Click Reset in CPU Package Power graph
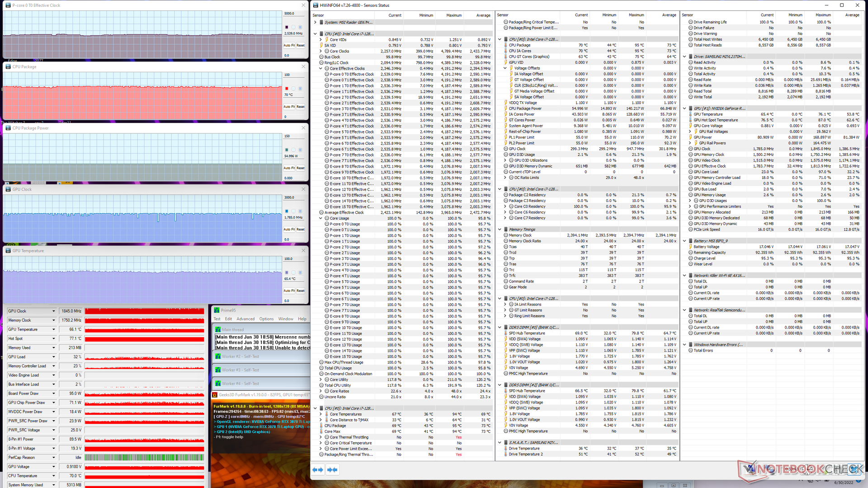This screenshot has width=868, height=488. (301, 168)
